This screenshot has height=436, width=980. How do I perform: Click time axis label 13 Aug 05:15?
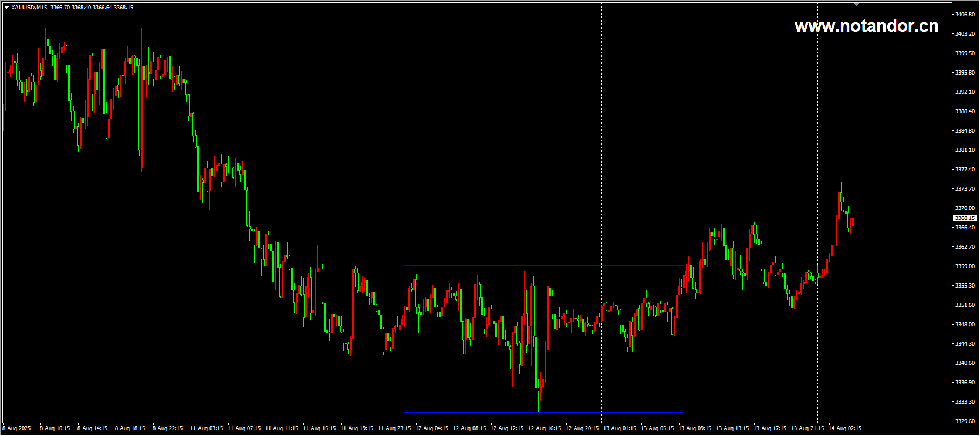(x=657, y=428)
